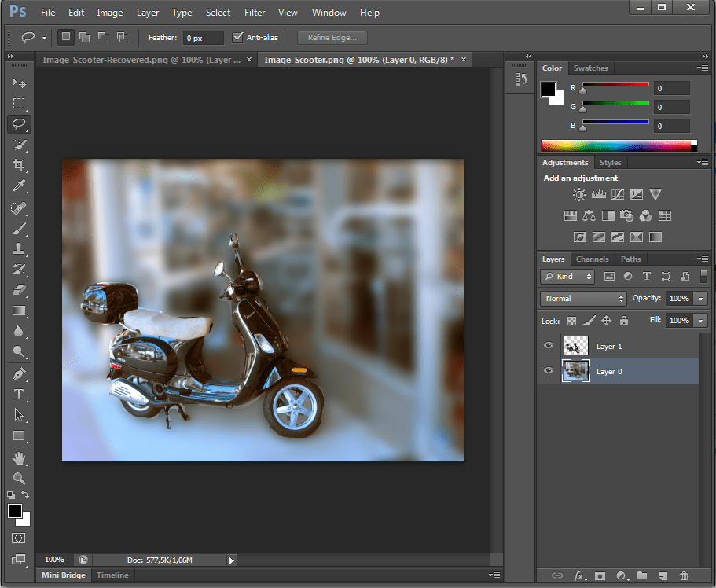Select the Horizontal Type tool
This screenshot has width=716, height=588.
click(x=19, y=394)
